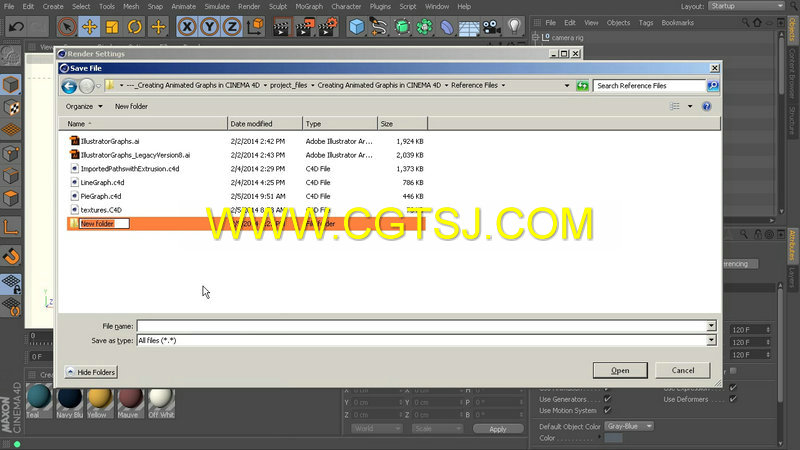Click Render View clapperboard icon

[281, 27]
